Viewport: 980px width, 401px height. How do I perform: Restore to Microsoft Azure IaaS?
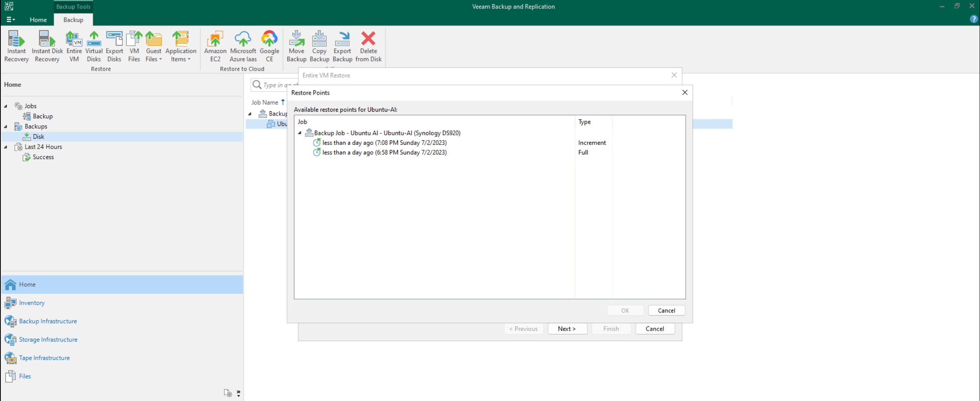243,46
